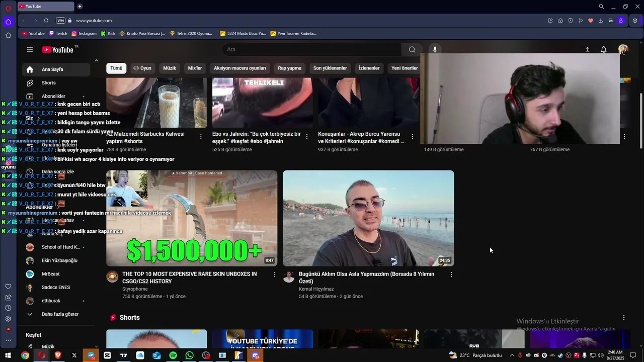The height and width of the screenshot is (362, 644).
Task: Reload the page with the browser refresh icon
Action: 46,21
